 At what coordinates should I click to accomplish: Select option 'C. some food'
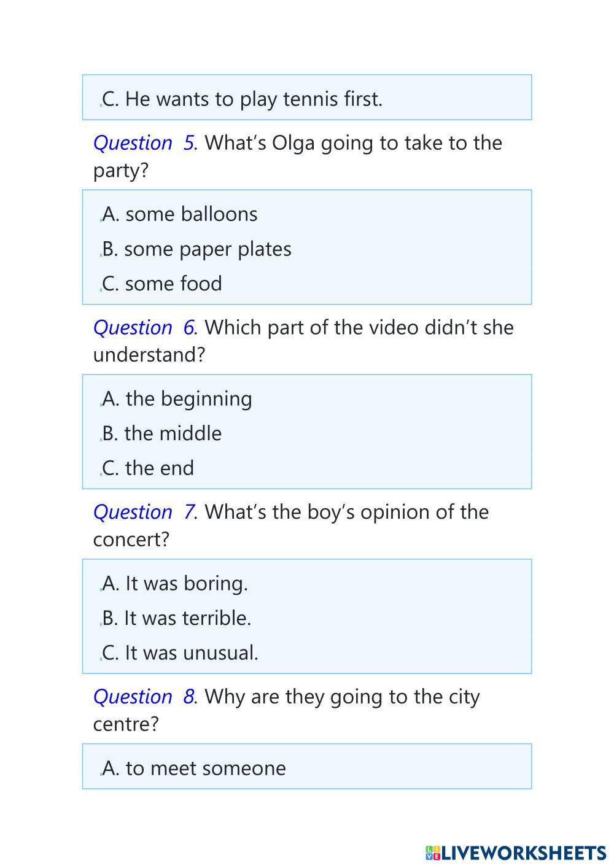[162, 284]
